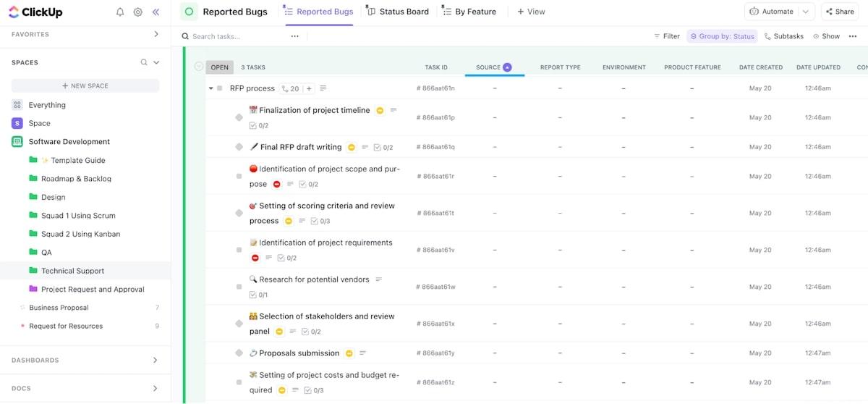Click the search icon beside Spaces

[x=144, y=63]
